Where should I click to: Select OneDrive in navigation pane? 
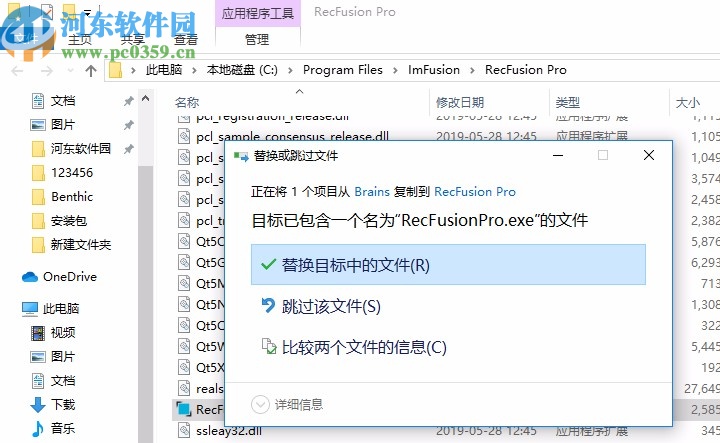(x=70, y=277)
